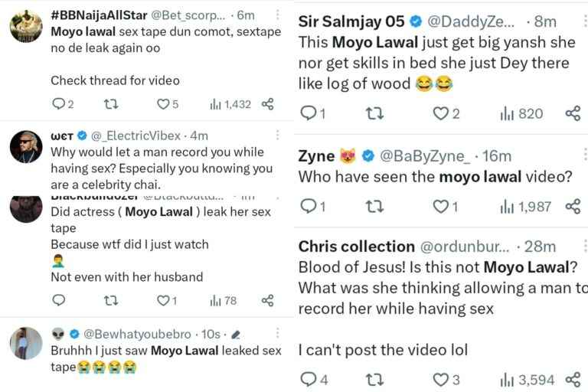View the 3,594 views analytics of Chris collection's tweet
The height and width of the screenshot is (392, 588).
[x=527, y=380]
